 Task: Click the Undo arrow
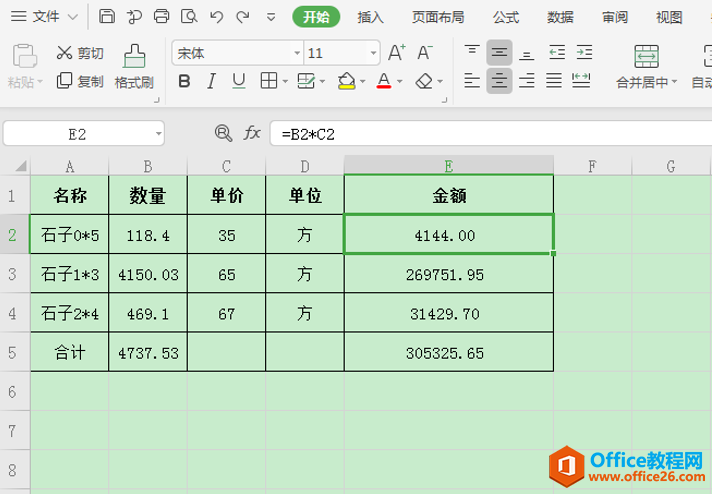pyautogui.click(x=217, y=17)
